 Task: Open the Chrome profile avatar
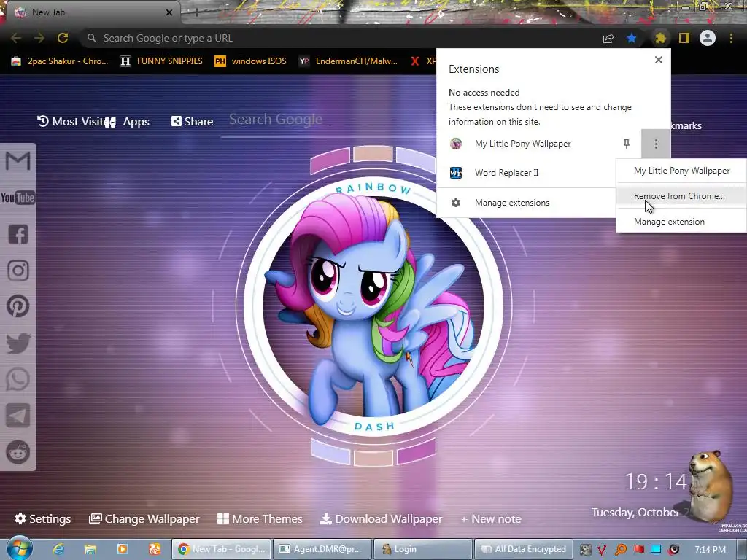(708, 38)
